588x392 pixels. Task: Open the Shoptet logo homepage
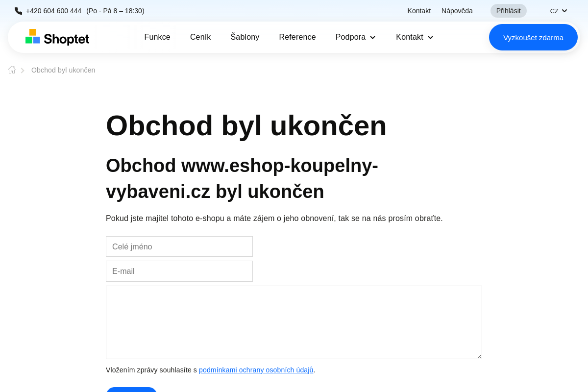(57, 37)
